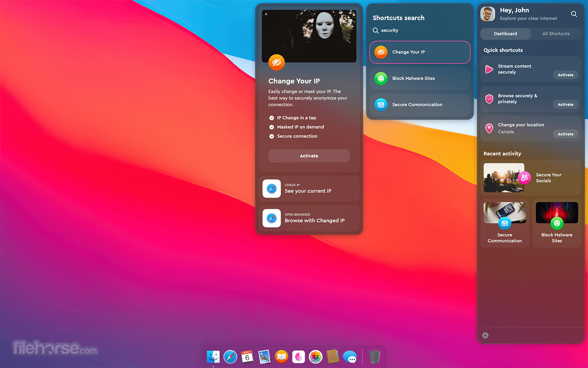Click the orange Change Your IP icon in search results

click(381, 52)
